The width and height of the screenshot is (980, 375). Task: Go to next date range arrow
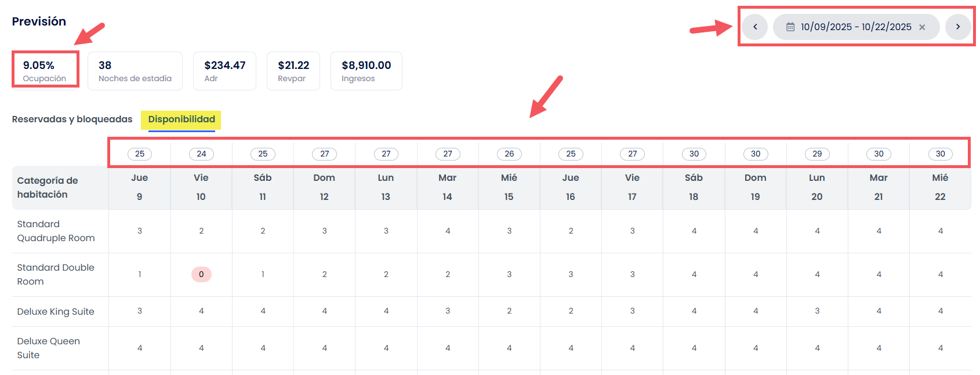957,27
